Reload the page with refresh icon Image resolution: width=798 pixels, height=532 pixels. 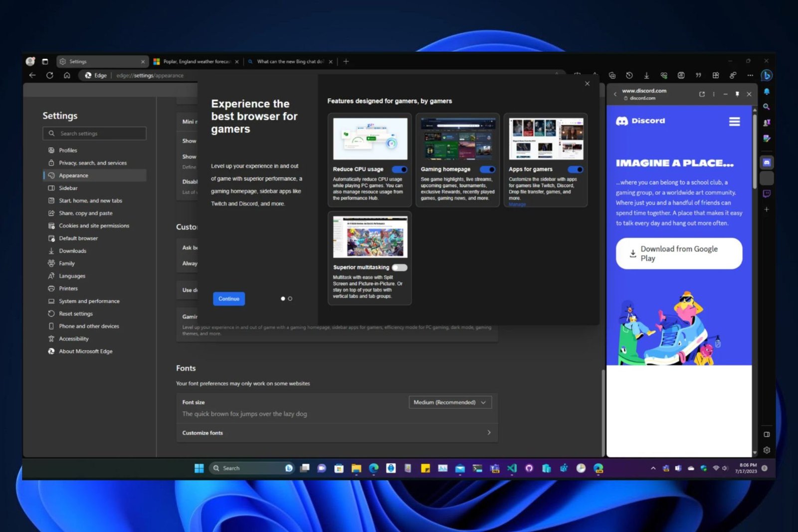[x=50, y=75]
